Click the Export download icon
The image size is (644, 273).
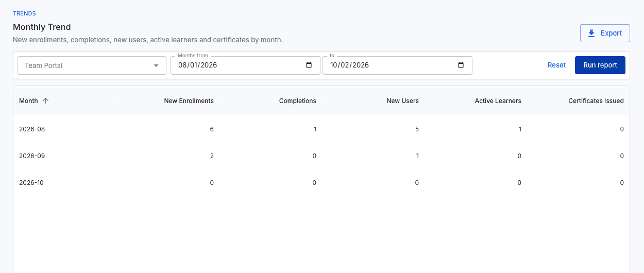[591, 33]
